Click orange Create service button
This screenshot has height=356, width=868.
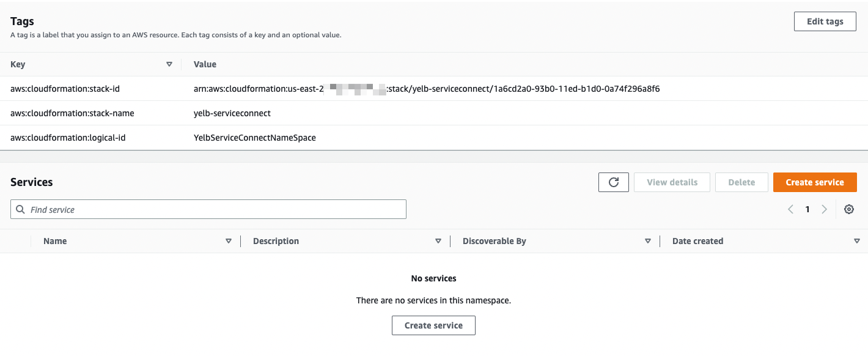(815, 182)
